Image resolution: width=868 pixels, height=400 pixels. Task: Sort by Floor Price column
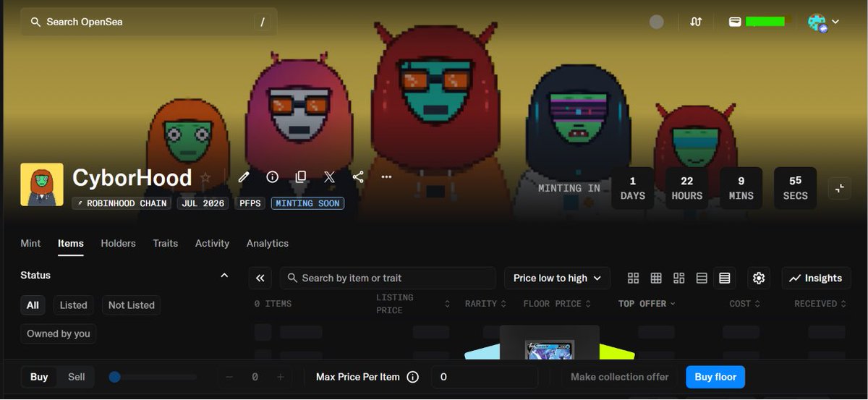point(557,304)
